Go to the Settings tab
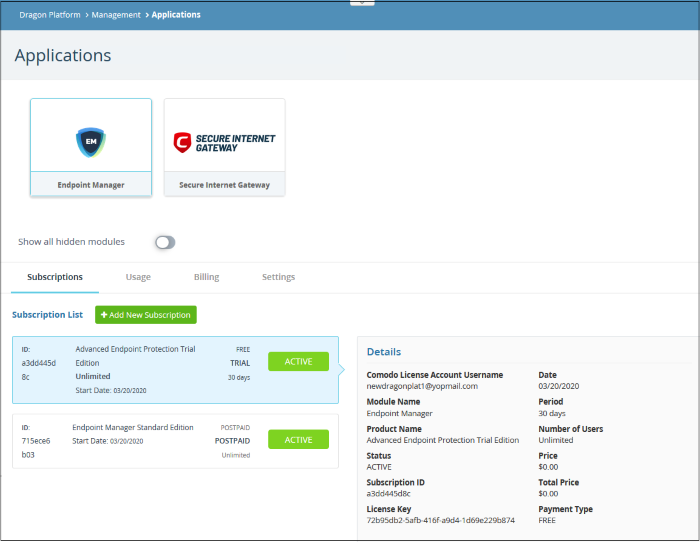 (x=278, y=277)
